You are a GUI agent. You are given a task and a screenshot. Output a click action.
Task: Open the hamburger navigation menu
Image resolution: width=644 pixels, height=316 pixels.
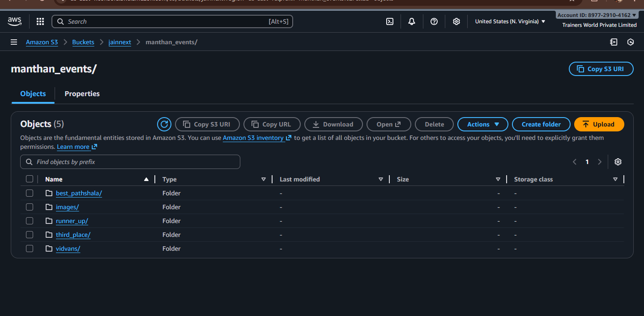[x=14, y=42]
